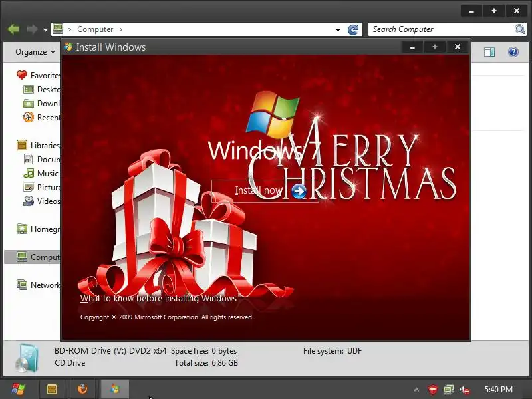
Task: Click the red shield tray icon
Action: [x=433, y=390]
